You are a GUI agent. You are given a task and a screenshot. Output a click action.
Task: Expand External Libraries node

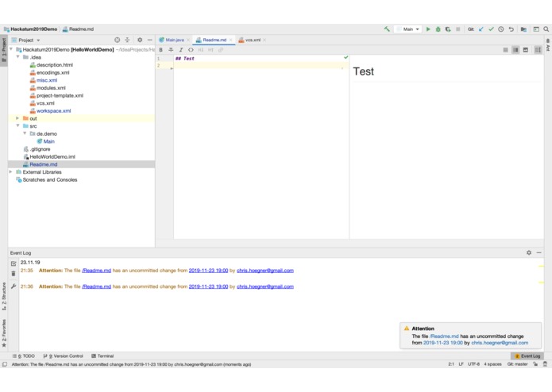pyautogui.click(x=10, y=172)
